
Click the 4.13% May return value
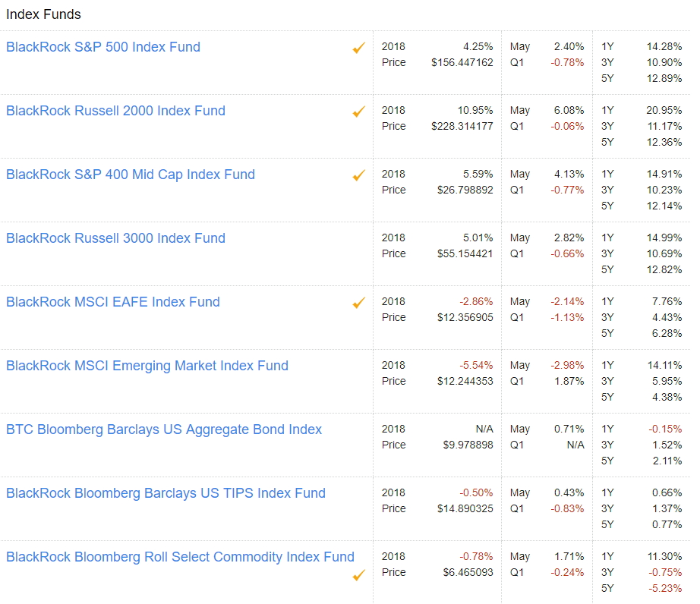click(x=569, y=175)
